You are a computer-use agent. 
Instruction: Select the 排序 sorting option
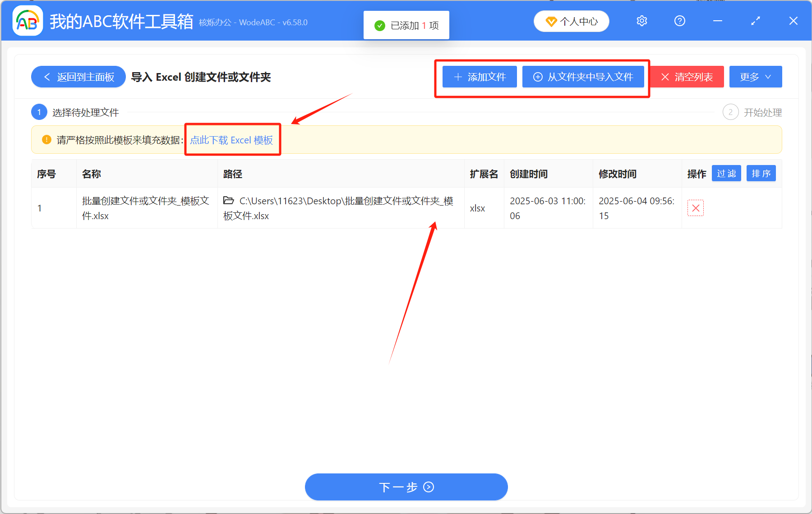click(x=761, y=173)
